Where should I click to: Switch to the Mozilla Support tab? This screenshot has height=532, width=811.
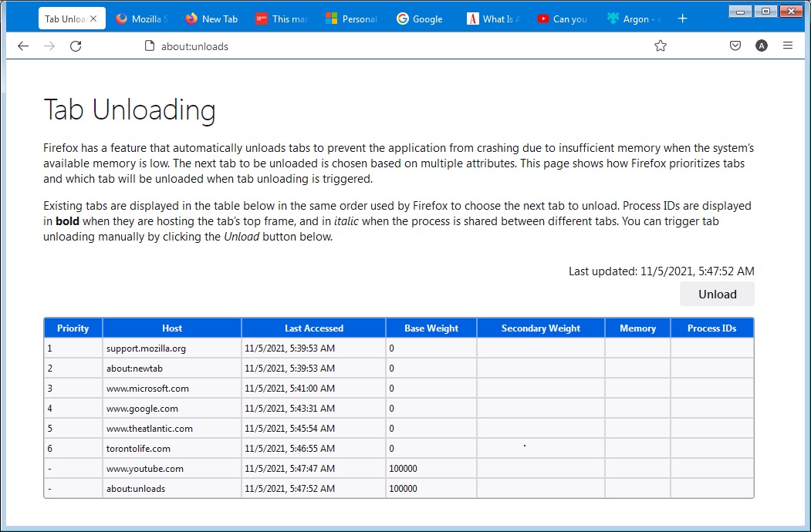coord(142,19)
